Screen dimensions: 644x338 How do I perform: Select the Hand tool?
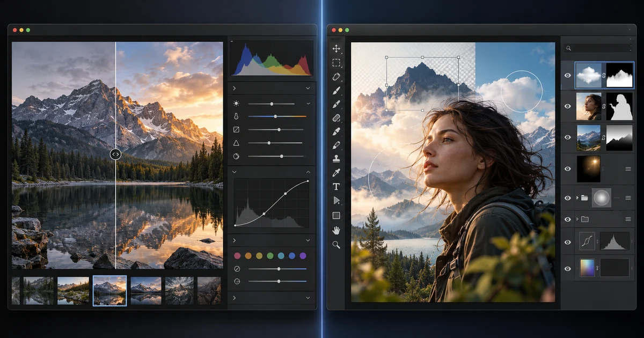(336, 230)
